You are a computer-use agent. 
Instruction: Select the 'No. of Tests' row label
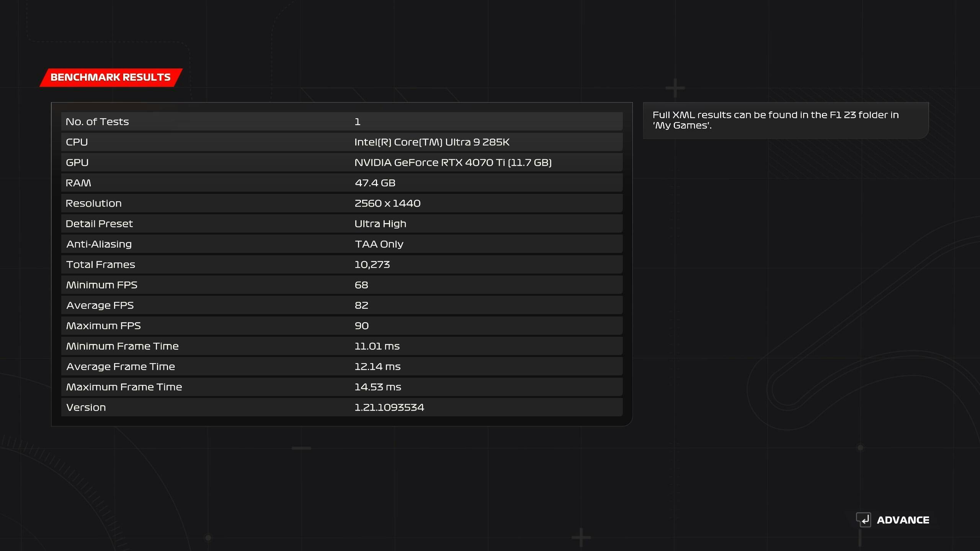tap(97, 122)
